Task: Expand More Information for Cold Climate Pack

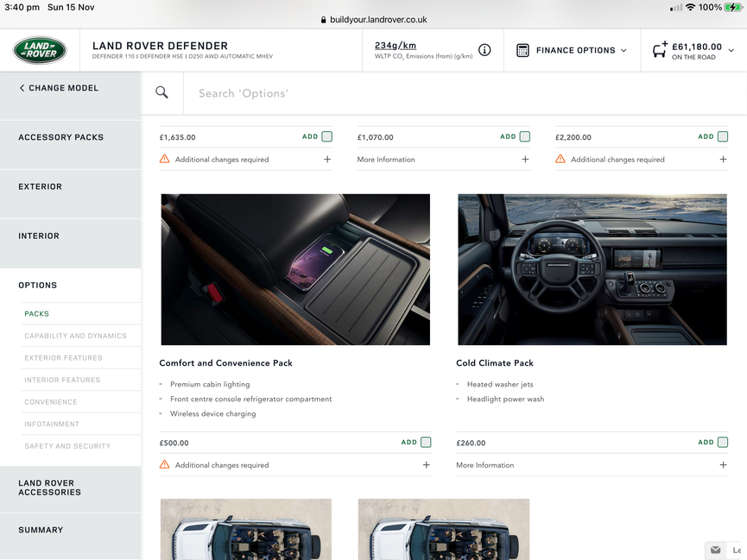Action: point(723,465)
